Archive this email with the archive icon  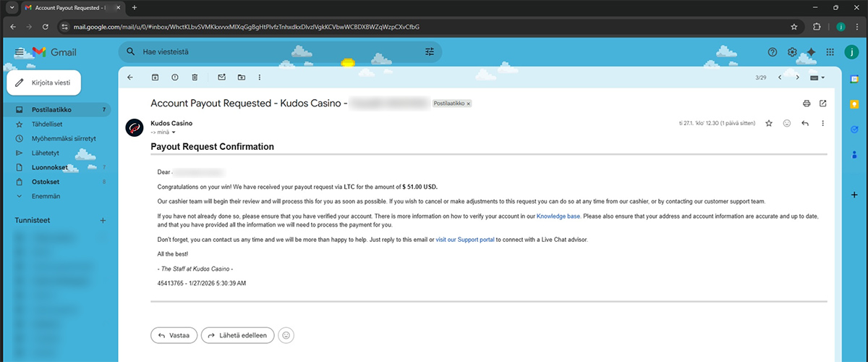coord(155,77)
